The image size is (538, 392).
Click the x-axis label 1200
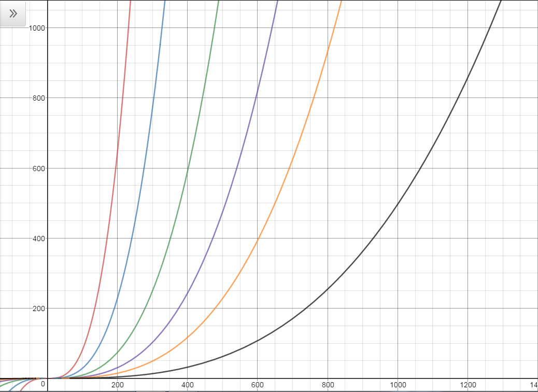coord(468,385)
